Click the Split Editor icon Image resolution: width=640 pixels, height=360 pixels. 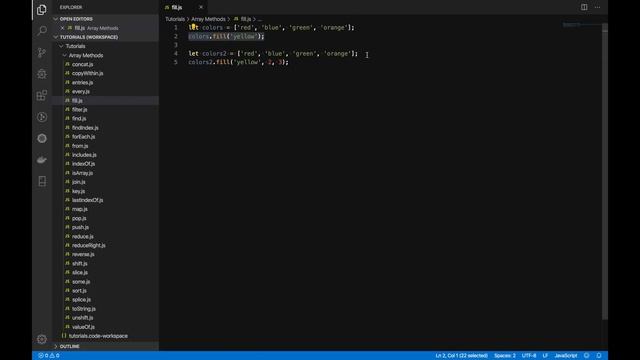584,7
